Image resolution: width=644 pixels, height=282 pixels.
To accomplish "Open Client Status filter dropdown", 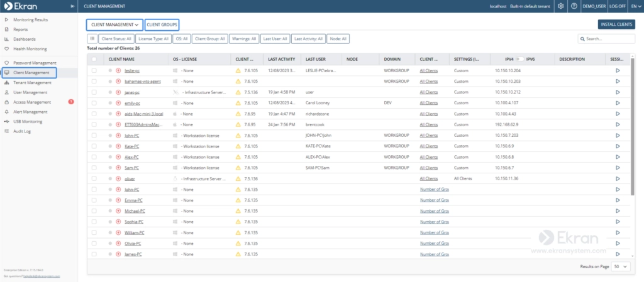I will click(116, 38).
